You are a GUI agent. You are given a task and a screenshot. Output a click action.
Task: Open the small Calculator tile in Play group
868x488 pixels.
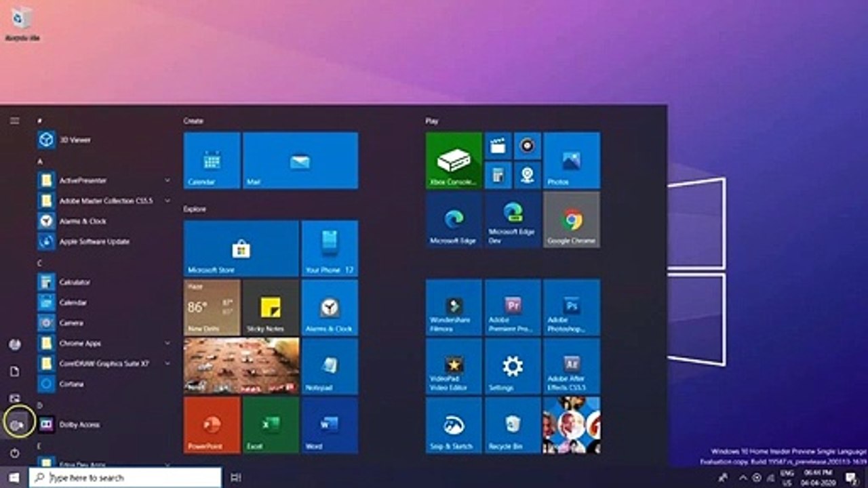pyautogui.click(x=498, y=175)
